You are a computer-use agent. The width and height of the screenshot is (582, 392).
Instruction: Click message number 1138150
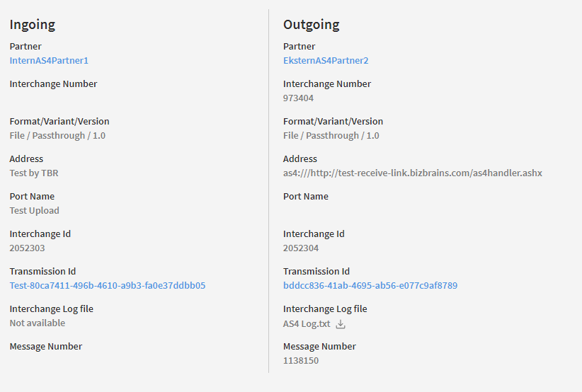pyautogui.click(x=301, y=361)
